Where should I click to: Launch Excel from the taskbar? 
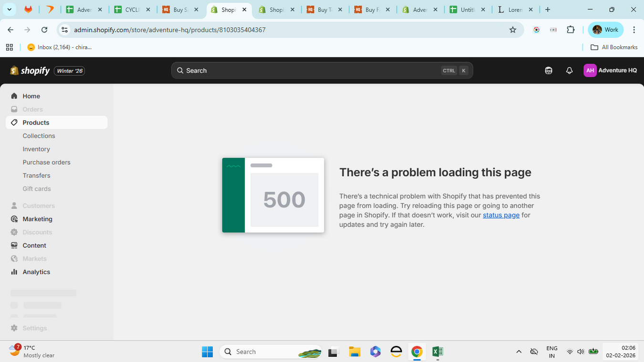(437, 352)
